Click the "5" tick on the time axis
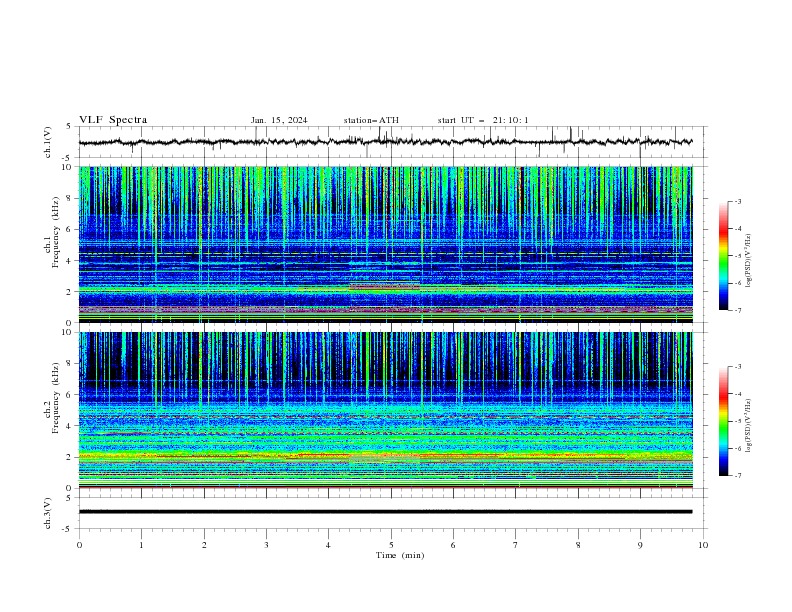Screen dimensions: 792x612 (x=391, y=545)
